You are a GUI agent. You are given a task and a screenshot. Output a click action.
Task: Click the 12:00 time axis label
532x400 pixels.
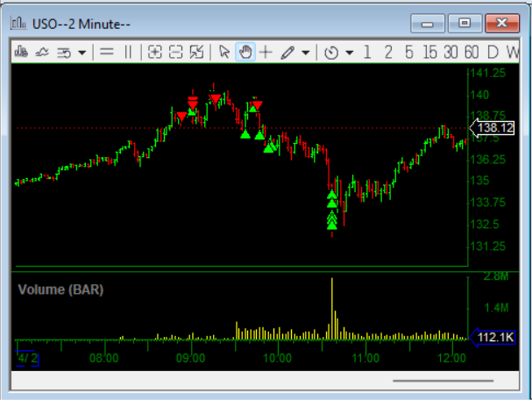tap(452, 358)
